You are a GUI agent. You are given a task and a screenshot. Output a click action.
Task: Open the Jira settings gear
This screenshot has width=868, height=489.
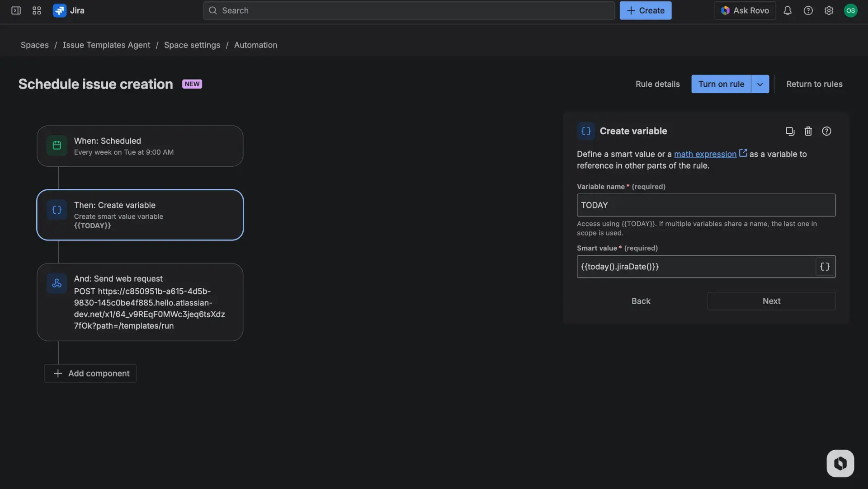click(829, 10)
